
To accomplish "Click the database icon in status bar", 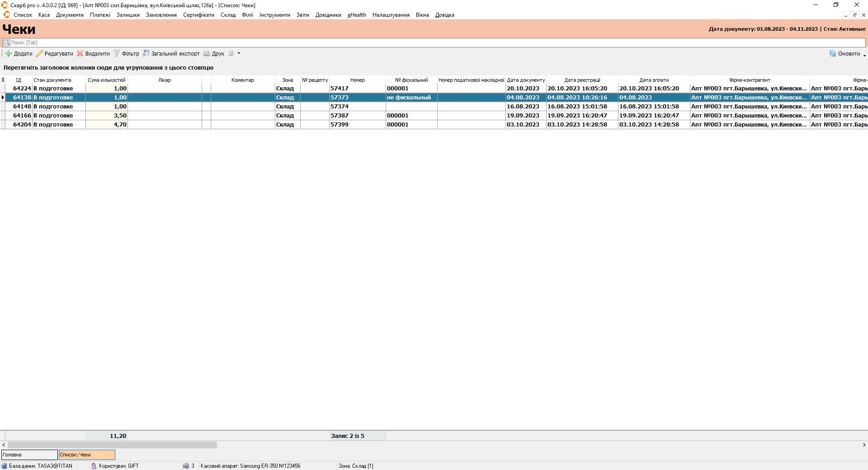I will (4, 466).
